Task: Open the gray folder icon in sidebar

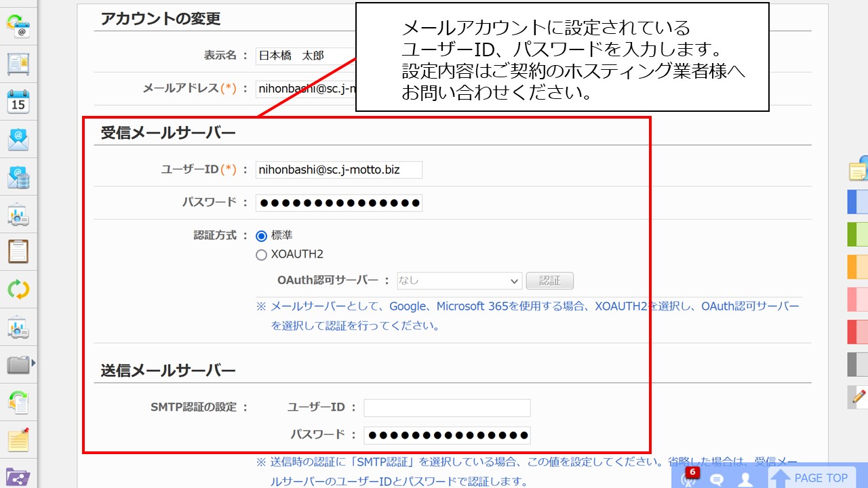Action: point(18,365)
